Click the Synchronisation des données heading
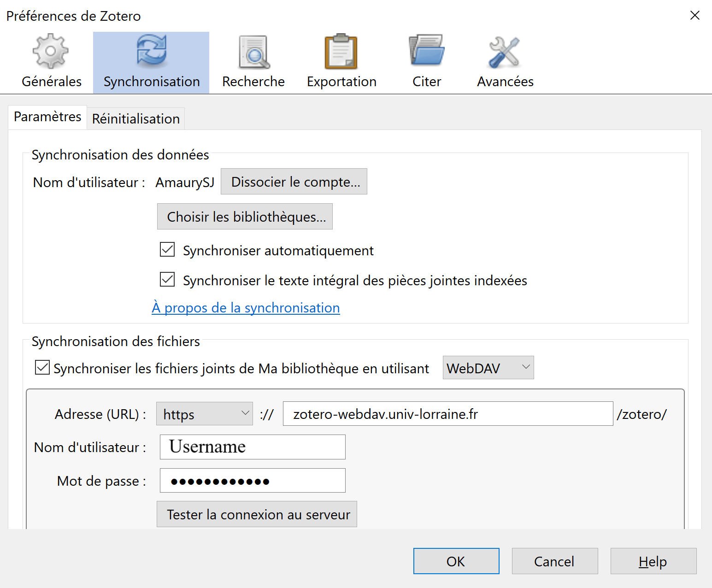712x588 pixels. [120, 155]
